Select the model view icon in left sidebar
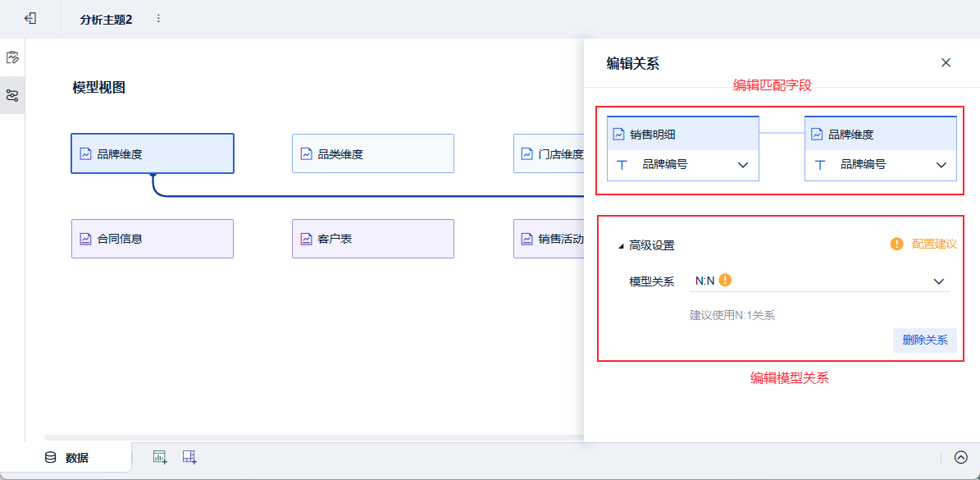Screen dimensions: 980x480 (x=12, y=95)
